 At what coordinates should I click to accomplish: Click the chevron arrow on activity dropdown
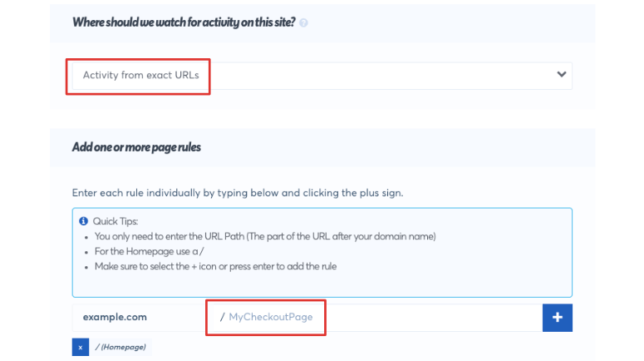pyautogui.click(x=562, y=74)
